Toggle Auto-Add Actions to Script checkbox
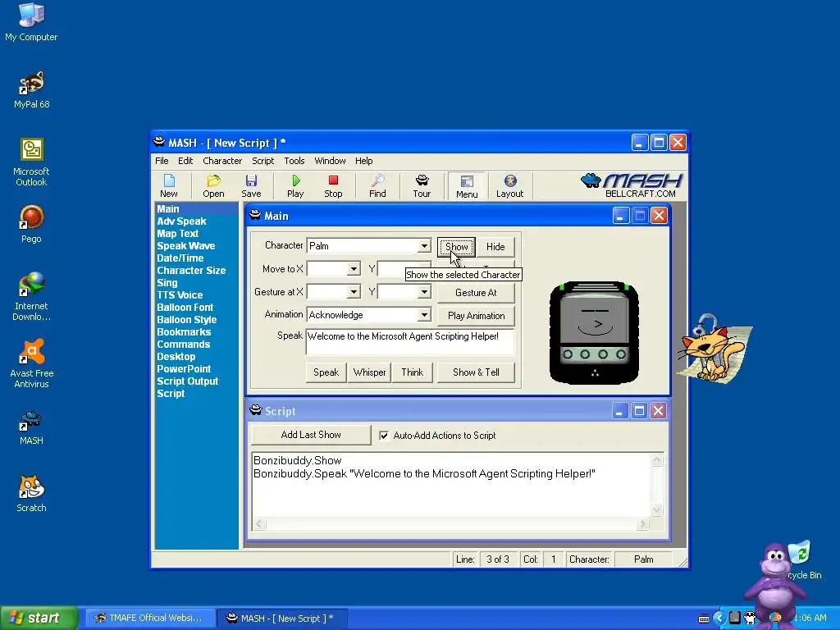 click(384, 436)
